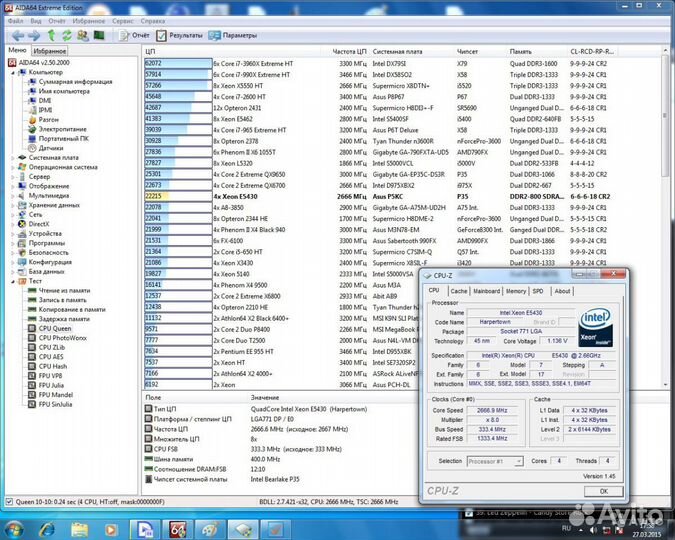Open the Вид menu
The image size is (675, 540).
(36, 21)
